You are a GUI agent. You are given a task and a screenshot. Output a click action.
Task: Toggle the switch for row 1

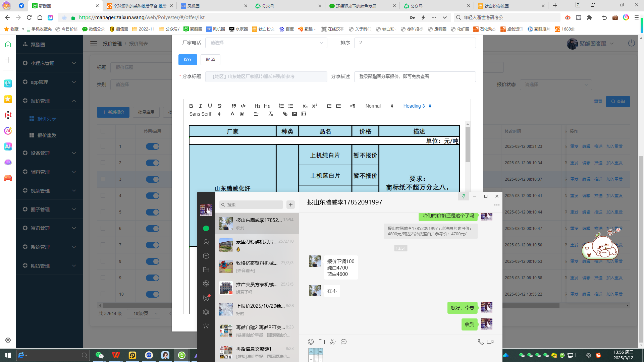(153, 146)
